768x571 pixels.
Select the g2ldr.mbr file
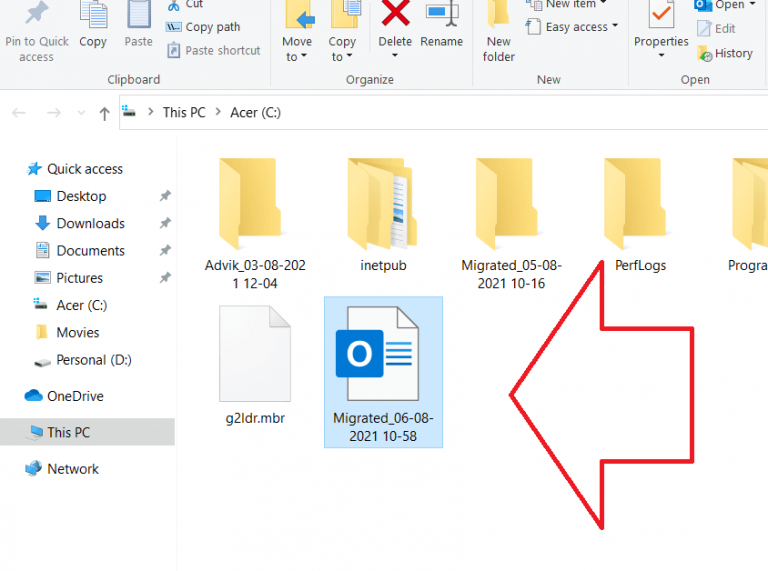[x=255, y=365]
